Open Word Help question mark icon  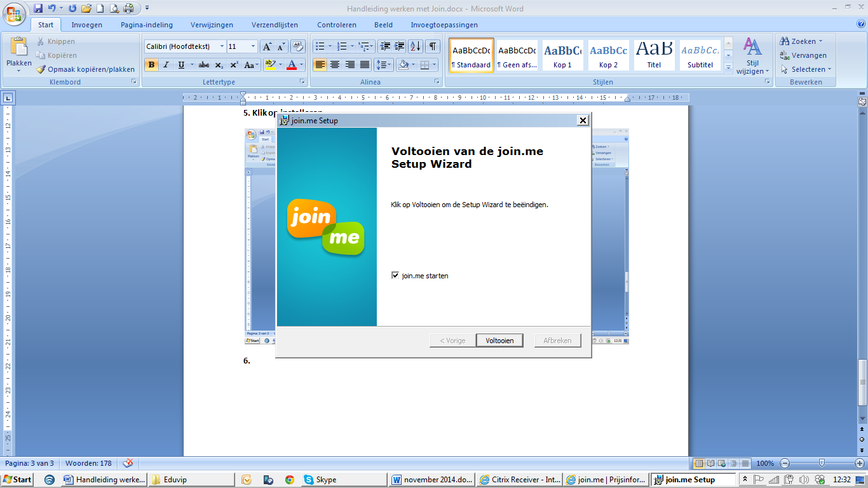pyautogui.click(x=861, y=24)
